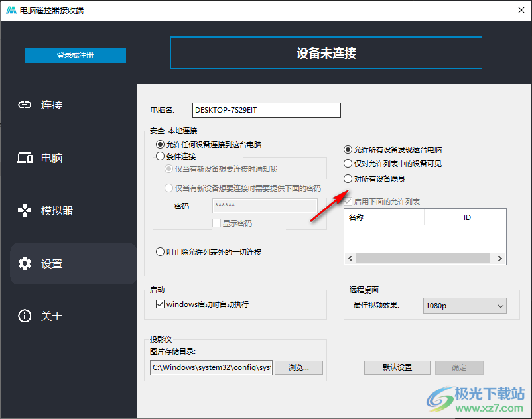532x419 pixels.
Task: Open the 1080p video quality dropdown
Action: pos(464,306)
